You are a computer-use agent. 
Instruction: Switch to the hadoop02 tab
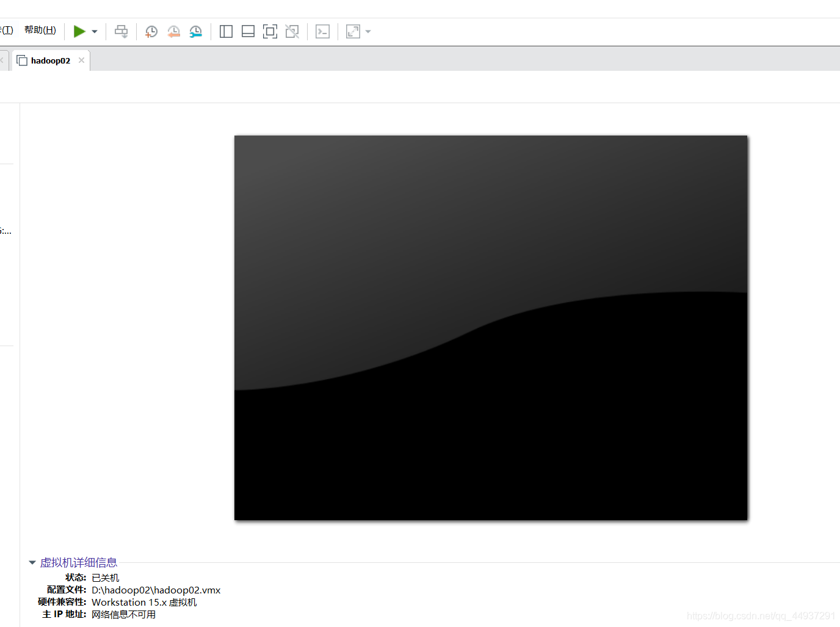[x=51, y=60]
